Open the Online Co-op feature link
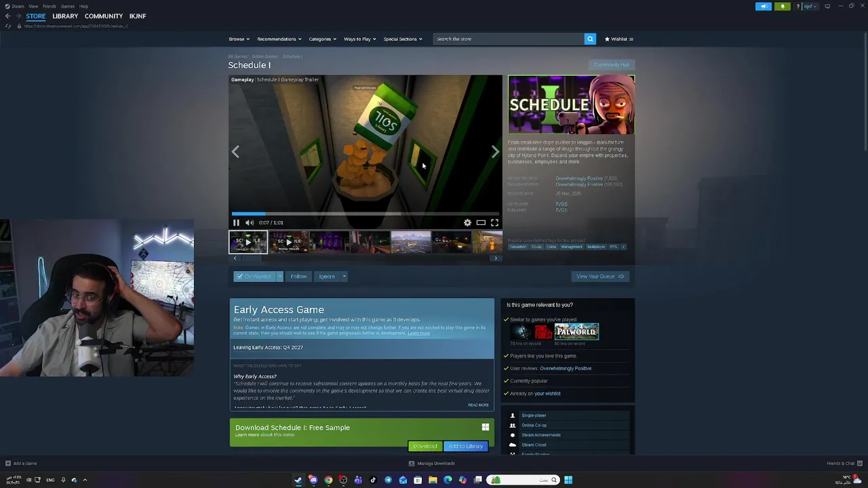The height and width of the screenshot is (488, 868). point(534,426)
